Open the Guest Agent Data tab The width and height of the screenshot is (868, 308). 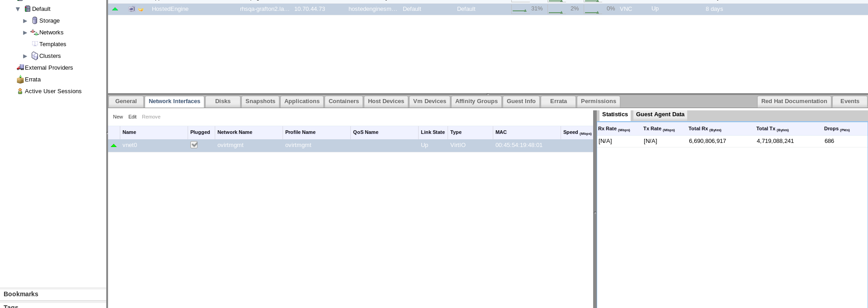coord(660,114)
